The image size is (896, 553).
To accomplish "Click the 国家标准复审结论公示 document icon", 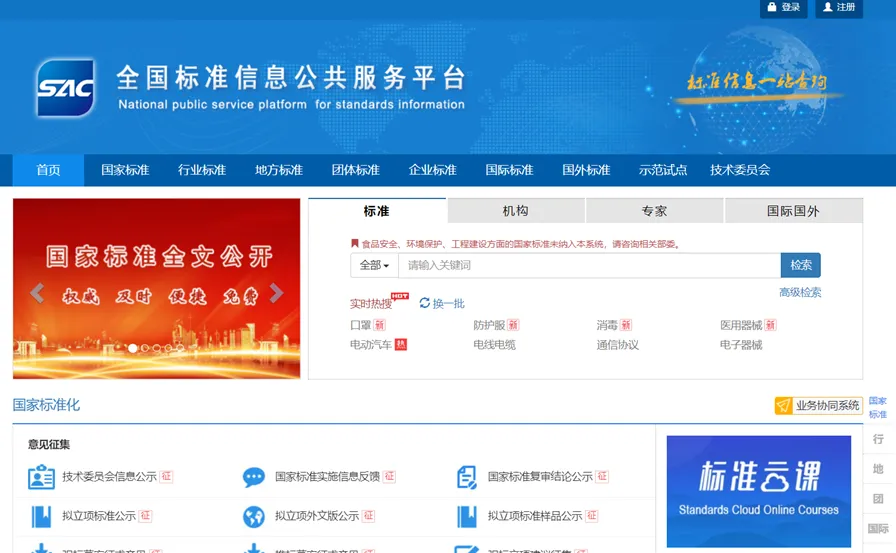I will pos(467,476).
